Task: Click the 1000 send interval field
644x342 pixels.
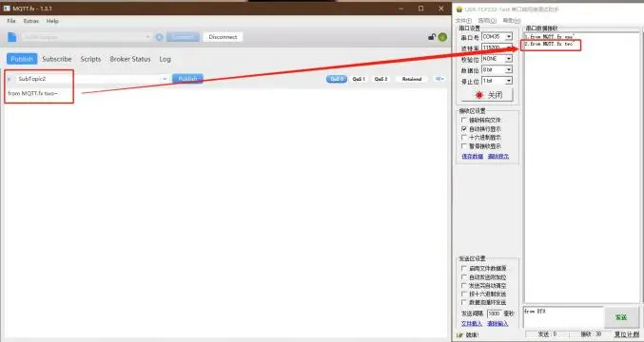Action: (494, 313)
